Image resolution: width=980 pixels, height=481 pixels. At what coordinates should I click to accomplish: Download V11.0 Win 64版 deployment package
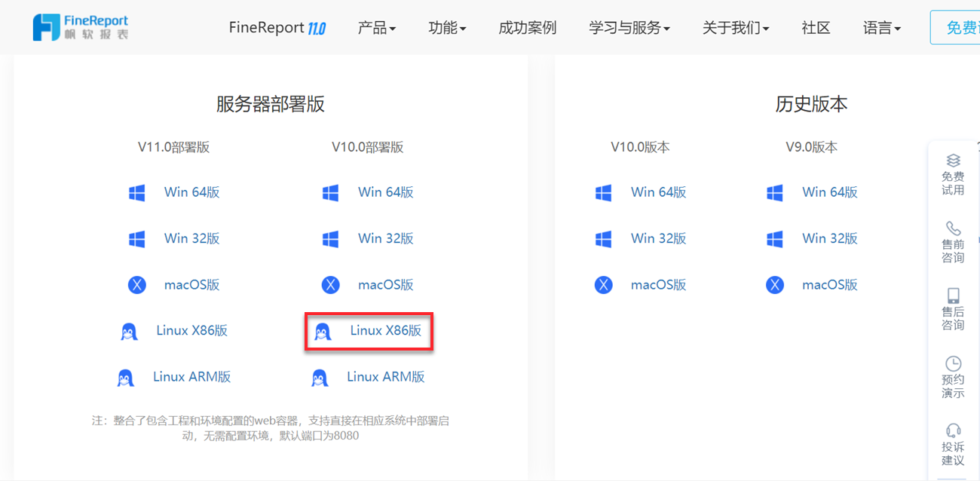point(191,191)
